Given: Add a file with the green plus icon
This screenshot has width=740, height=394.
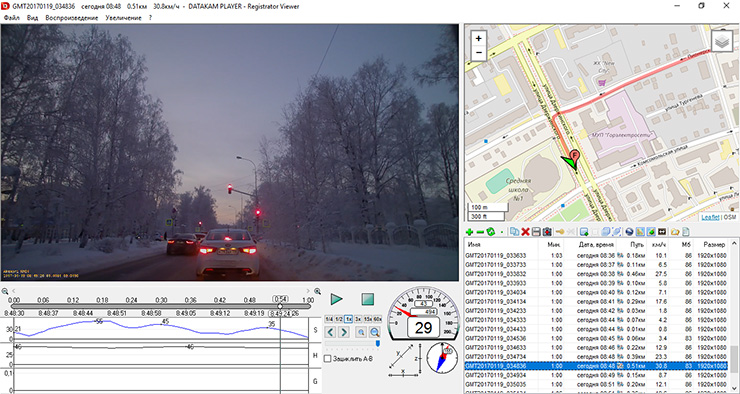Looking at the screenshot, I should 469,232.
